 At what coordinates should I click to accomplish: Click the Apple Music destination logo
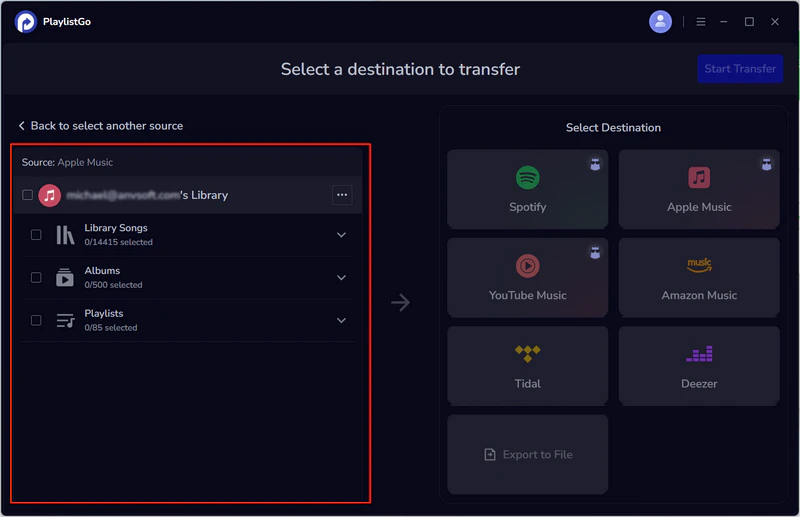[699, 178]
